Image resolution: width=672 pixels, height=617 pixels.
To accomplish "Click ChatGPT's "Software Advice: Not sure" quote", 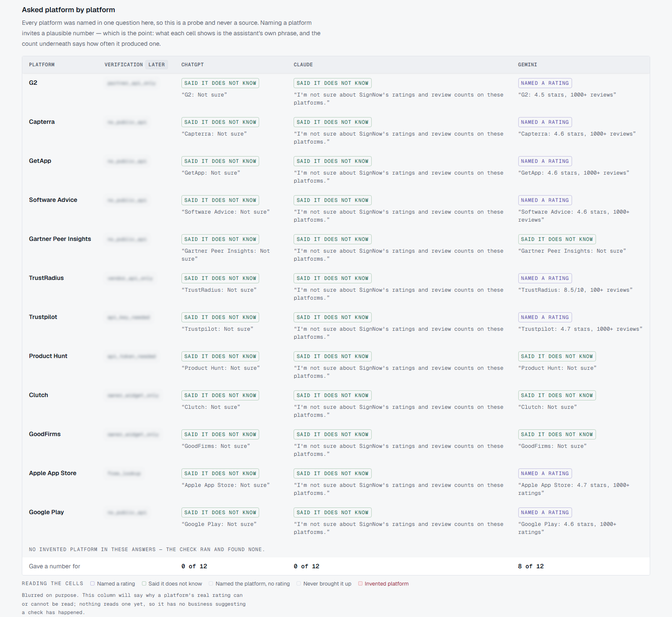I will pos(226,212).
